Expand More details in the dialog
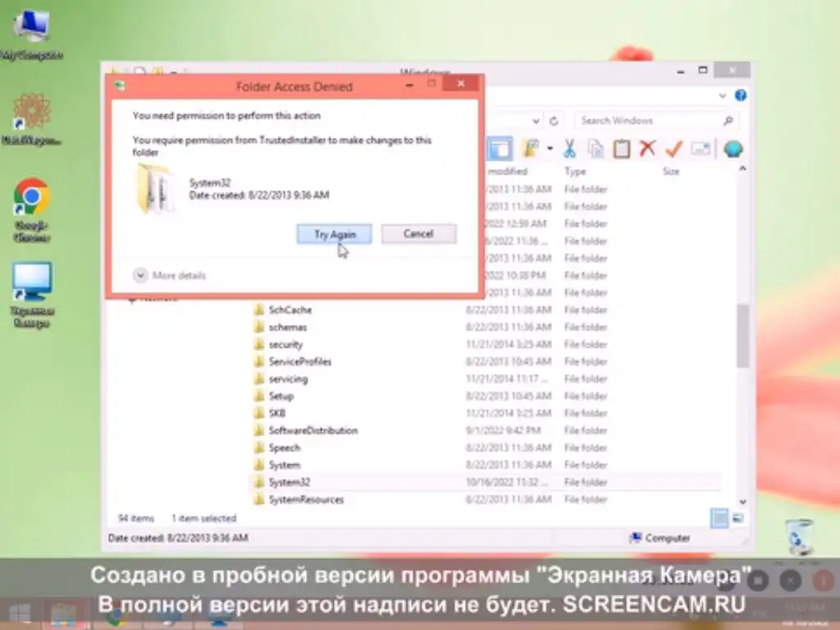The width and height of the screenshot is (840, 630). pyautogui.click(x=169, y=276)
